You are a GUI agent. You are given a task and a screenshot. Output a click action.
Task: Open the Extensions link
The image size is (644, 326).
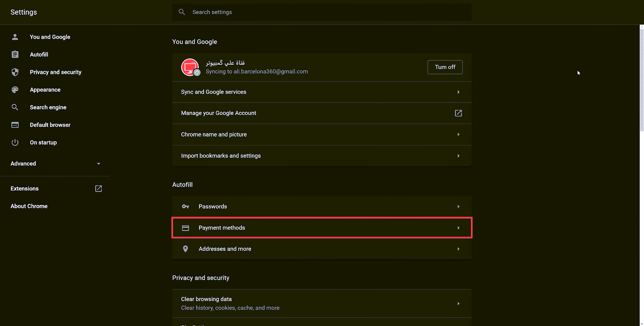click(25, 189)
